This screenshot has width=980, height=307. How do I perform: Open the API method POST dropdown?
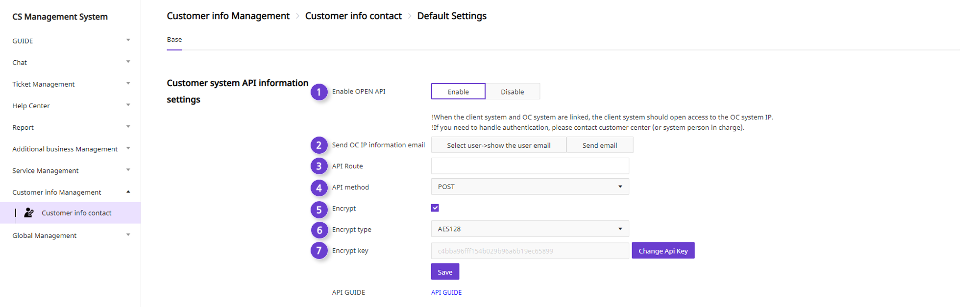pyautogui.click(x=530, y=187)
